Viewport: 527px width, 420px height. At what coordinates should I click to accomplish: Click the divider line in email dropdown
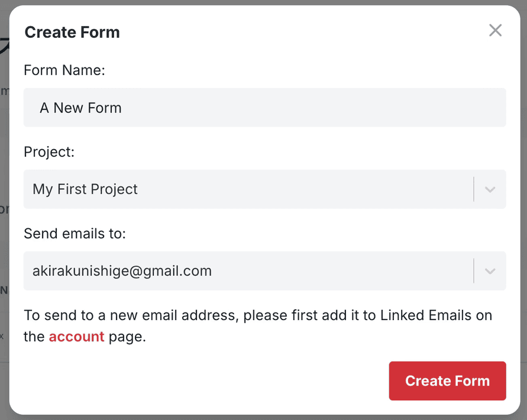click(x=474, y=271)
